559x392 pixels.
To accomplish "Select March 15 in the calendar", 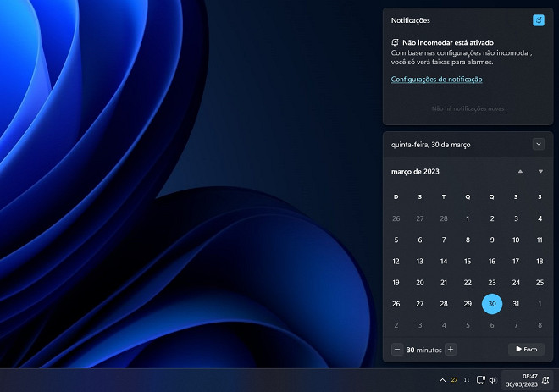I will (x=468, y=262).
